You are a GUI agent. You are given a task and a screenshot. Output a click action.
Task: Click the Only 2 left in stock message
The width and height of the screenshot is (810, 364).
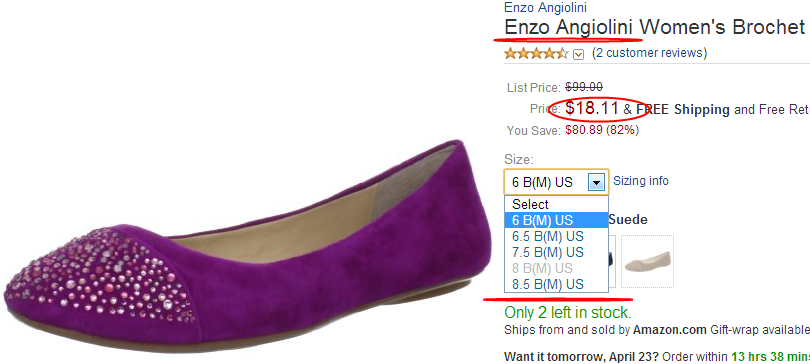coord(567,312)
